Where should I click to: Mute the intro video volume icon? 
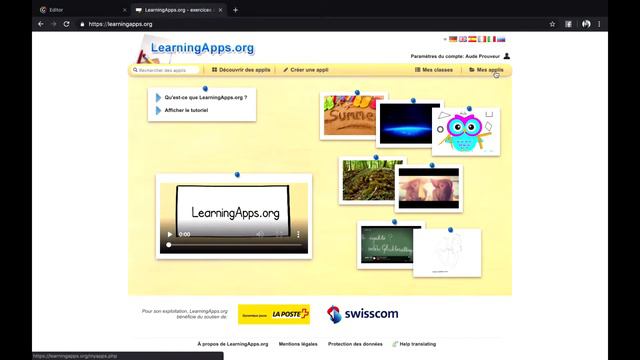(x=260, y=234)
